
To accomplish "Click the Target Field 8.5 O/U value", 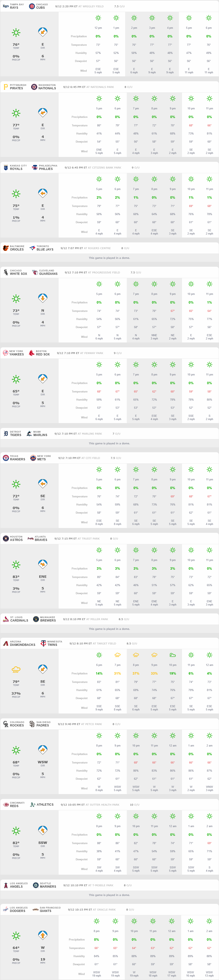I will pos(132,644).
